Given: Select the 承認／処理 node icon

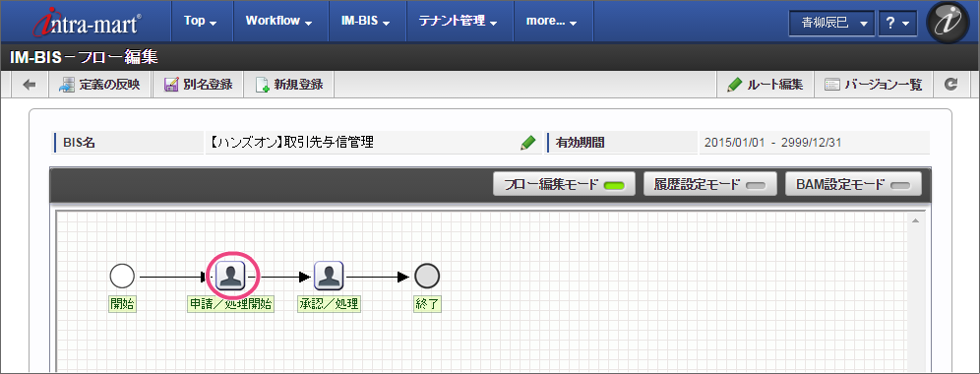Looking at the screenshot, I should click(x=329, y=276).
